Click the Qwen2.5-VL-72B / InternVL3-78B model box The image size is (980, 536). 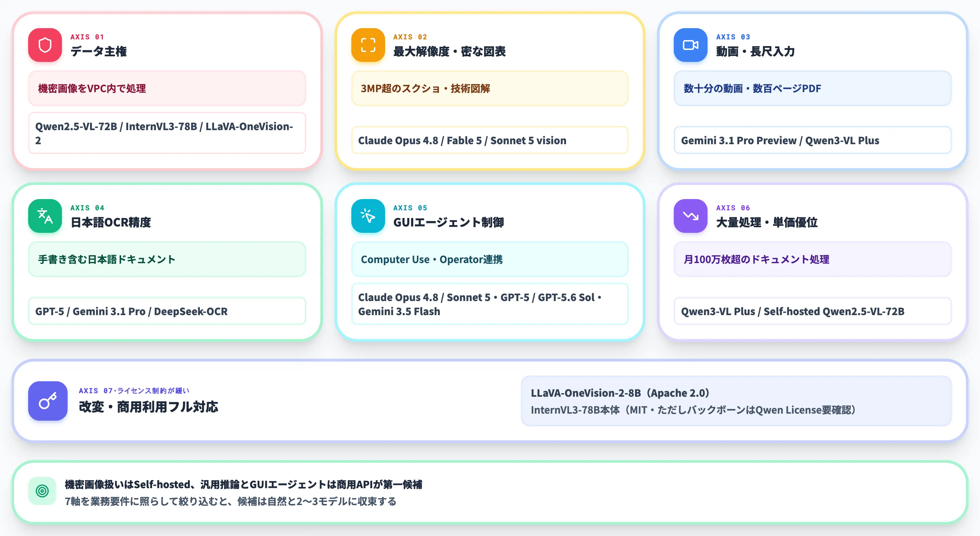click(x=167, y=133)
